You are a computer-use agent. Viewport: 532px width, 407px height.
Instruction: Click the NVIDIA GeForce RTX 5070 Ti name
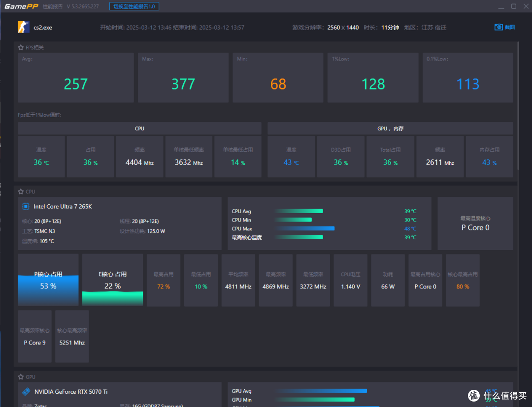click(71, 392)
